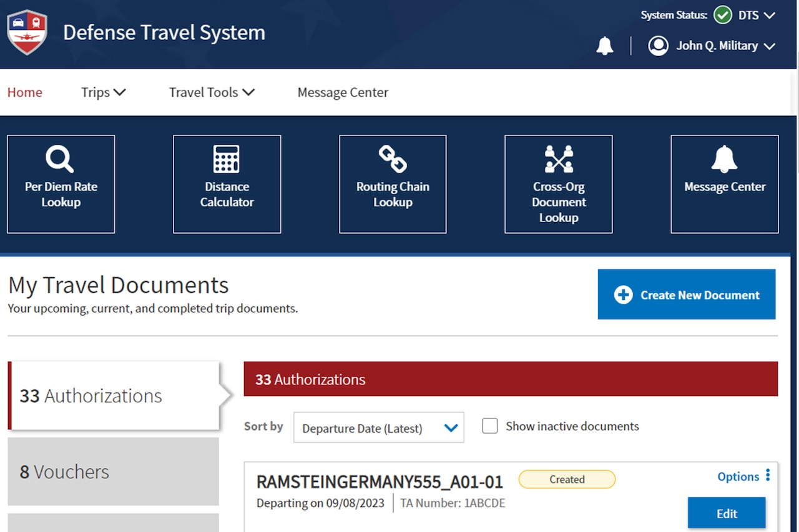This screenshot has width=799, height=532.
Task: Click the green System Status checkmark
Action: (723, 15)
